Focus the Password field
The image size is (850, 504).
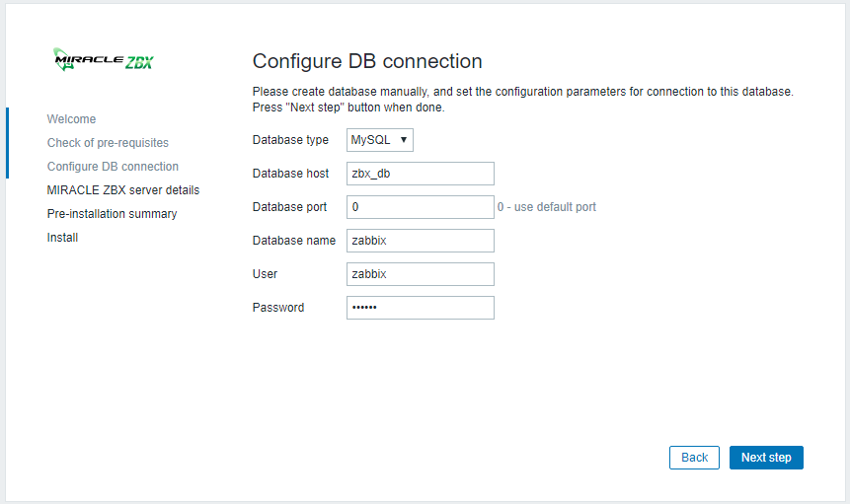click(x=420, y=308)
